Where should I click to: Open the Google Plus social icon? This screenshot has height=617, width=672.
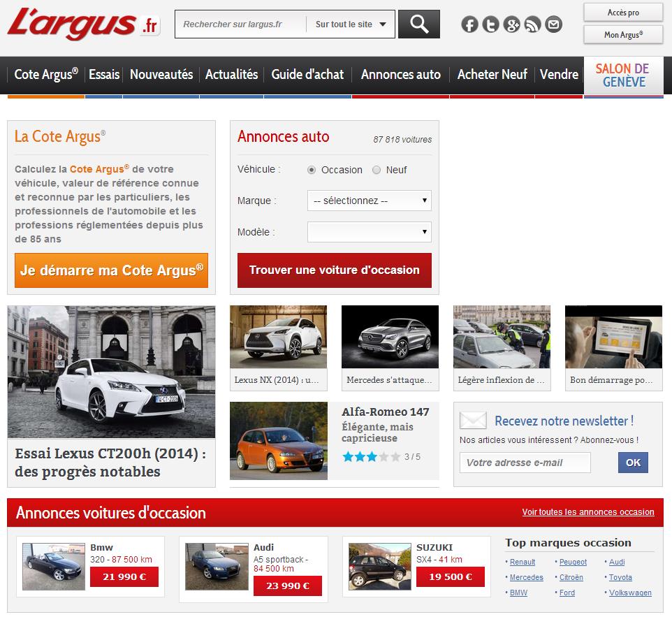511,25
